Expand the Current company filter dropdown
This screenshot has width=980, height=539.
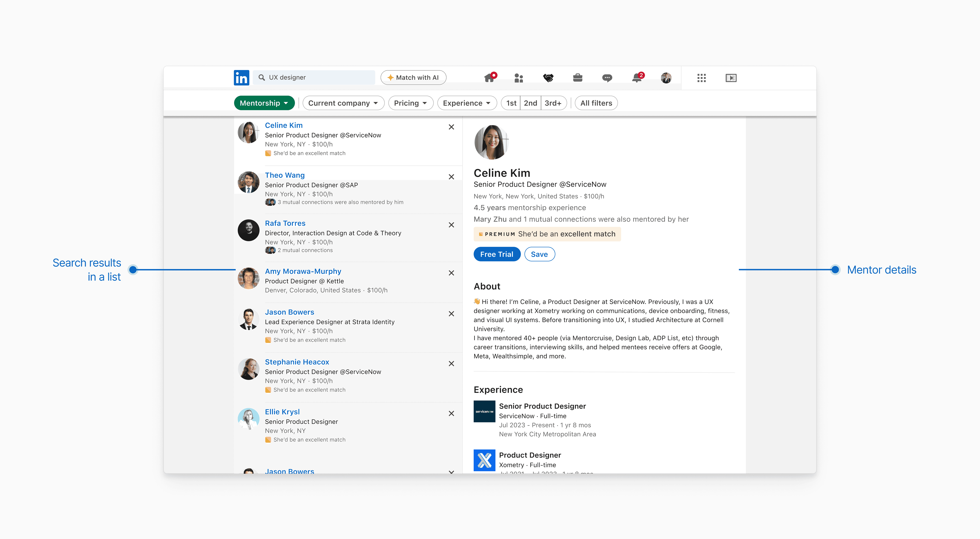343,103
